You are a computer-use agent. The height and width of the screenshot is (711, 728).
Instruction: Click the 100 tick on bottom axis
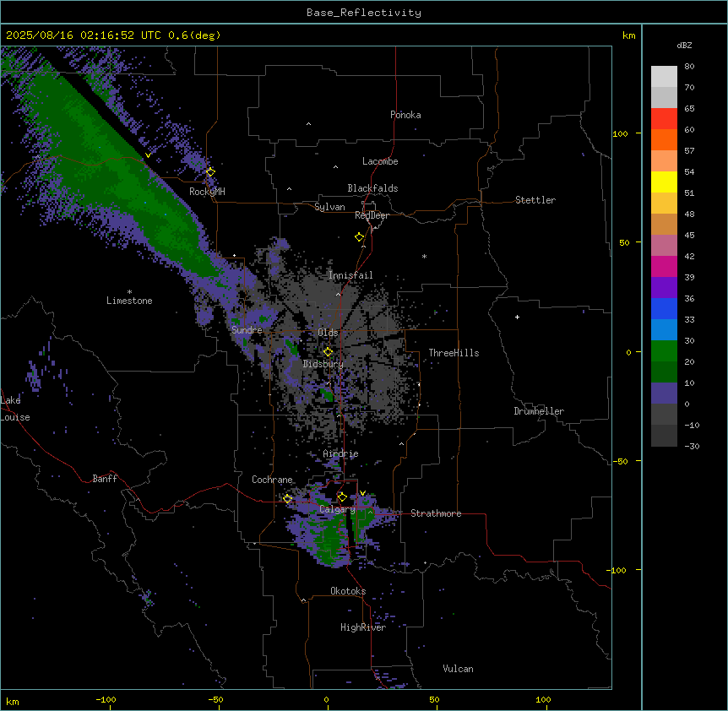click(x=543, y=699)
